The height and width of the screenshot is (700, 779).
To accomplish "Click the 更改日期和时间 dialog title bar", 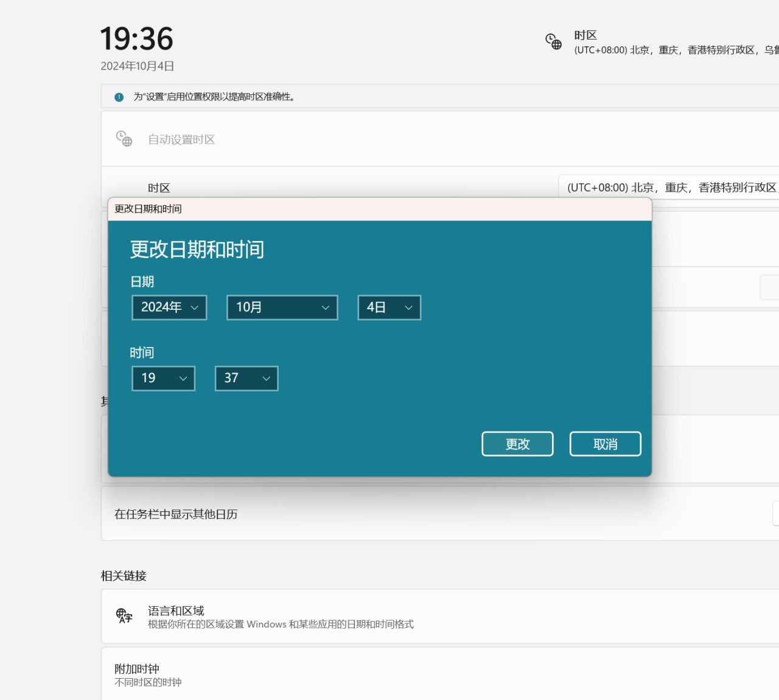I will tap(380, 209).
